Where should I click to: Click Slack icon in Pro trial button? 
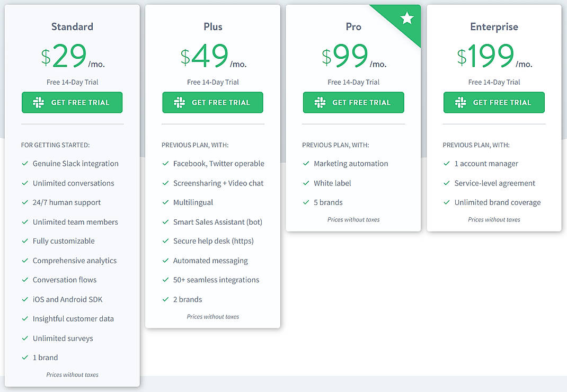click(x=320, y=102)
